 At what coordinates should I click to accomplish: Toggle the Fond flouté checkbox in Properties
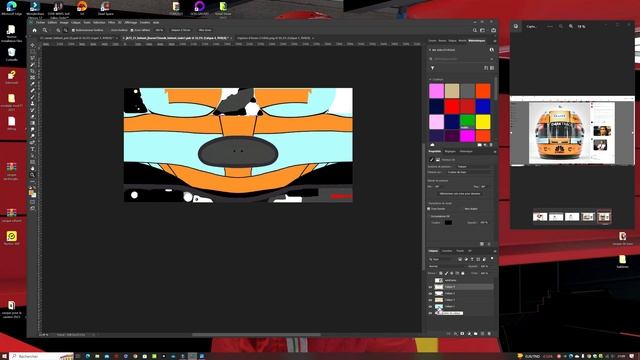point(429,209)
